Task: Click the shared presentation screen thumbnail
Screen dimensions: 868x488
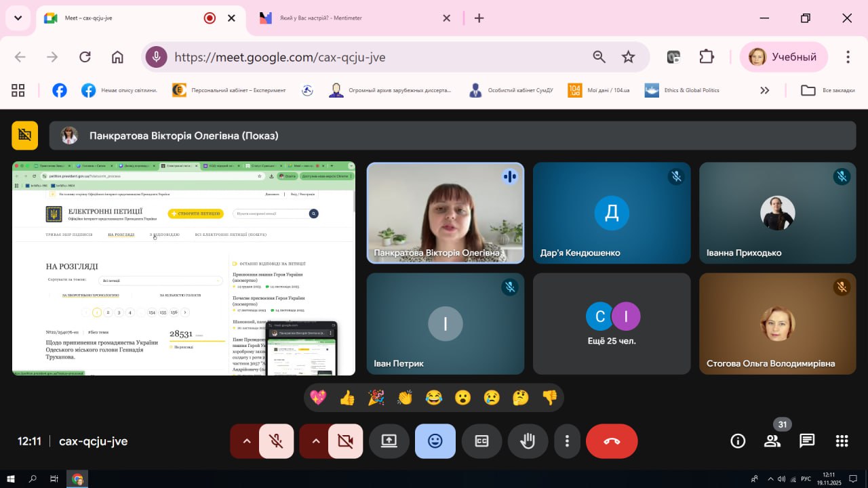Action: click(x=184, y=268)
